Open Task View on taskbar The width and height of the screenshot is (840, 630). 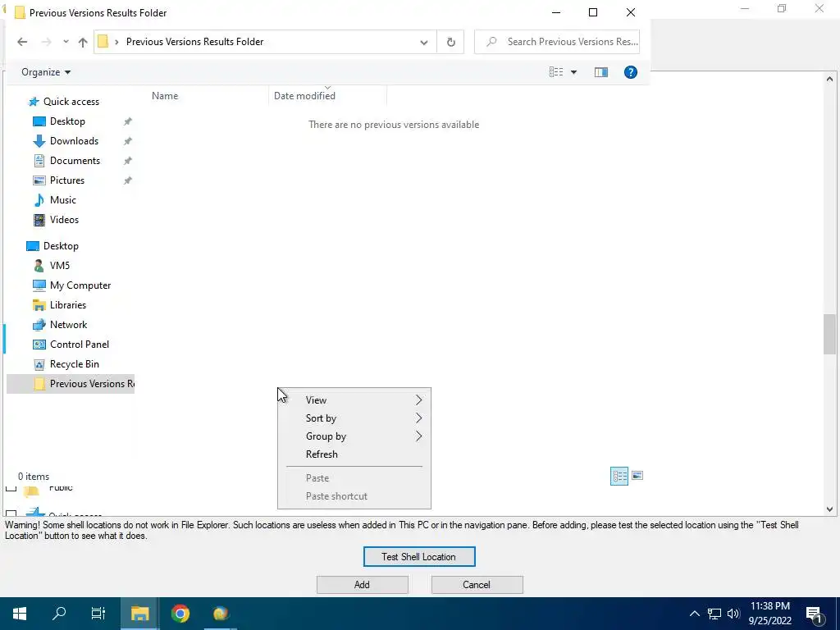(x=98, y=614)
